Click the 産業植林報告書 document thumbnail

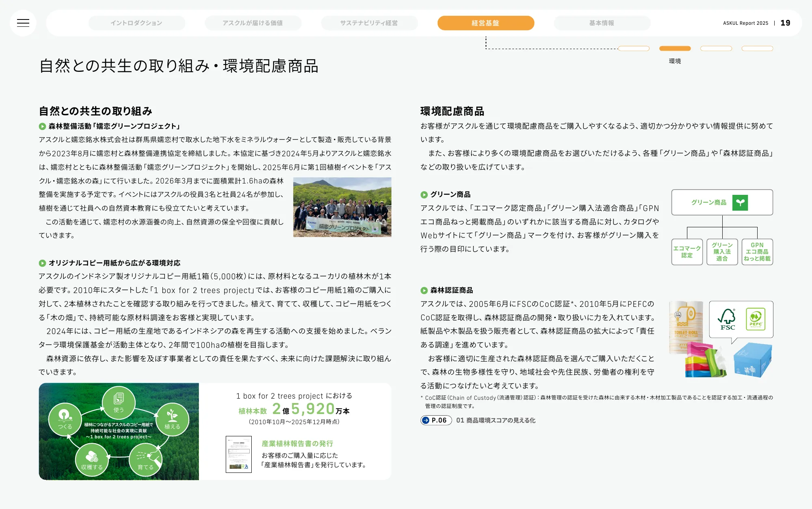point(239,454)
